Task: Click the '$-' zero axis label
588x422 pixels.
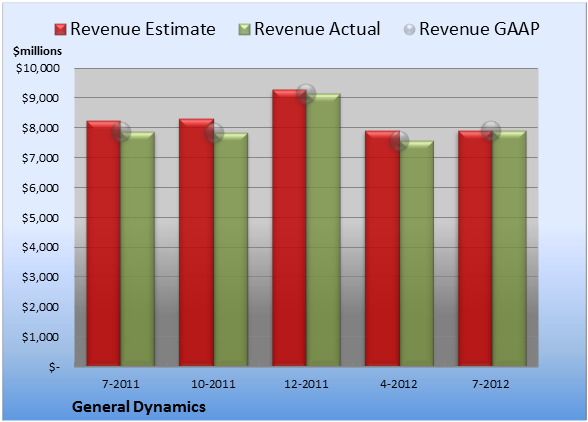Action: tap(54, 367)
